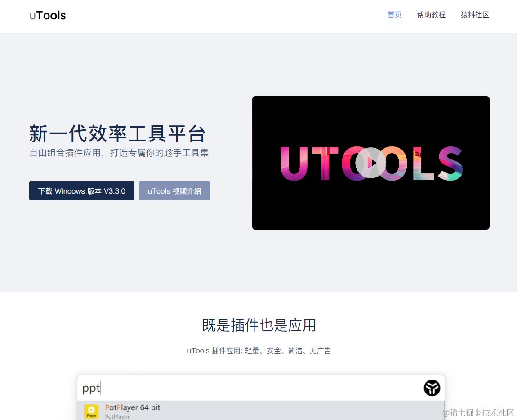Click the round uTools icon in search bar
The image size is (517, 420).
(x=432, y=388)
